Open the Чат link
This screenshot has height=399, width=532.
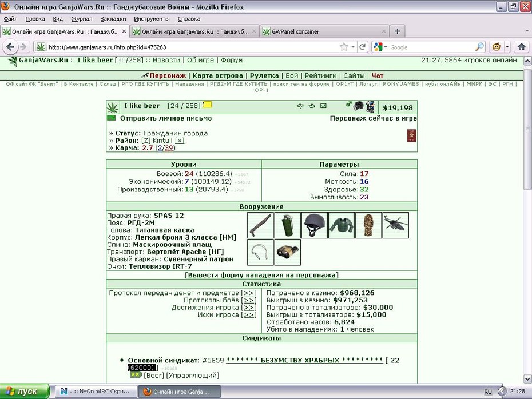point(378,75)
